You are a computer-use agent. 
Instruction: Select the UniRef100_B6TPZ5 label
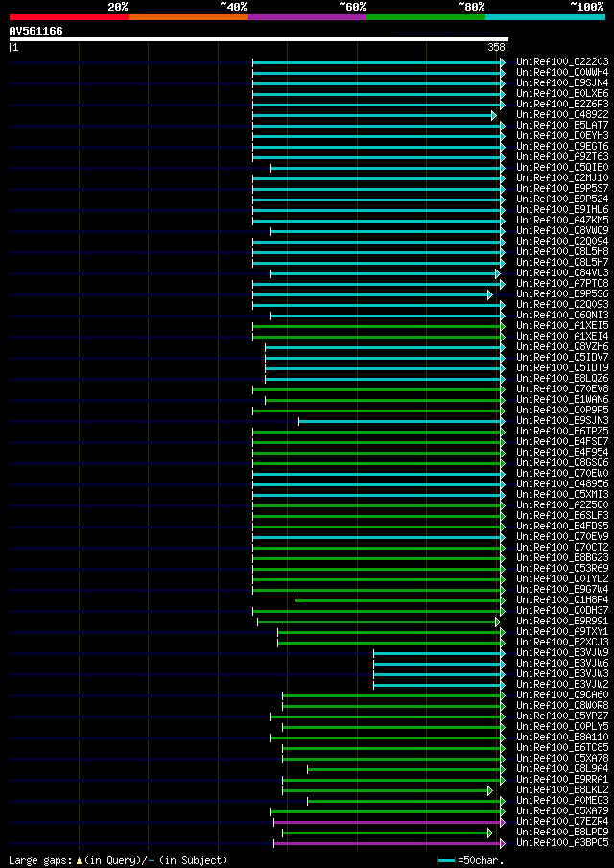click(x=562, y=432)
